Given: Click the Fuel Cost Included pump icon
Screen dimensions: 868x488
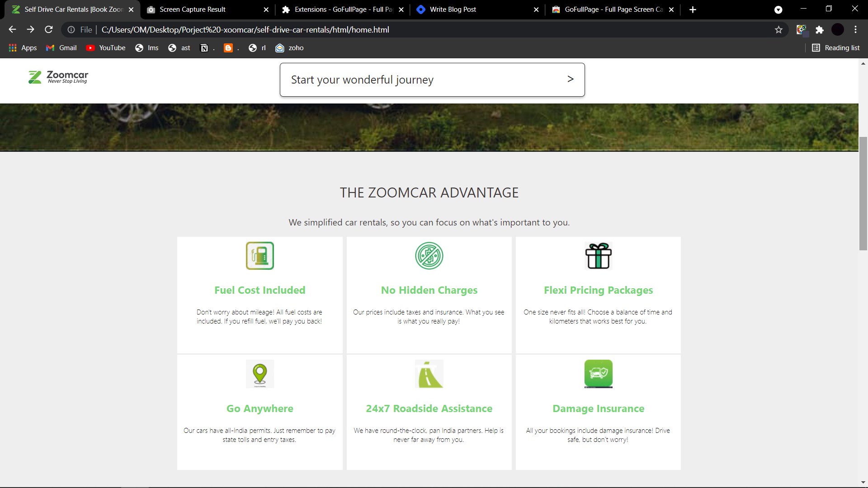Looking at the screenshot, I should click(x=259, y=256).
